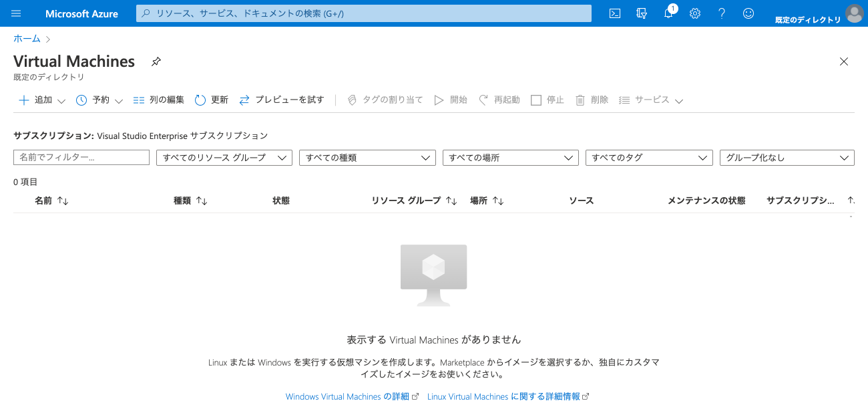Refresh the list with 更新
Viewport: 868px width, 413px height.
coord(211,100)
